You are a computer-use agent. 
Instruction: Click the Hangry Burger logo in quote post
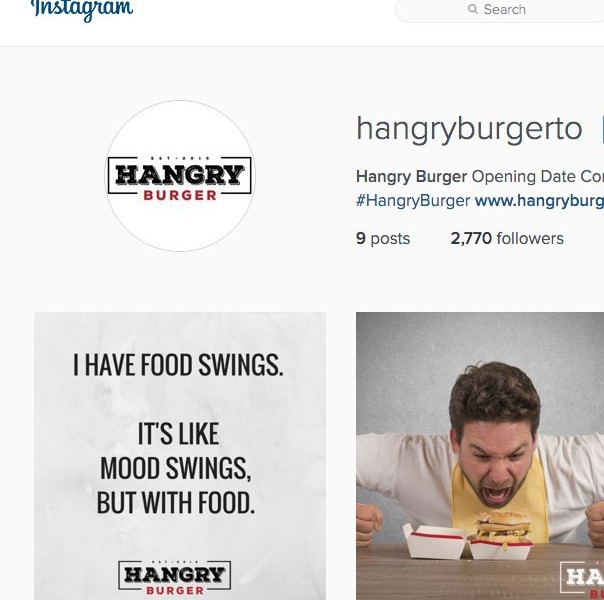tap(174, 577)
